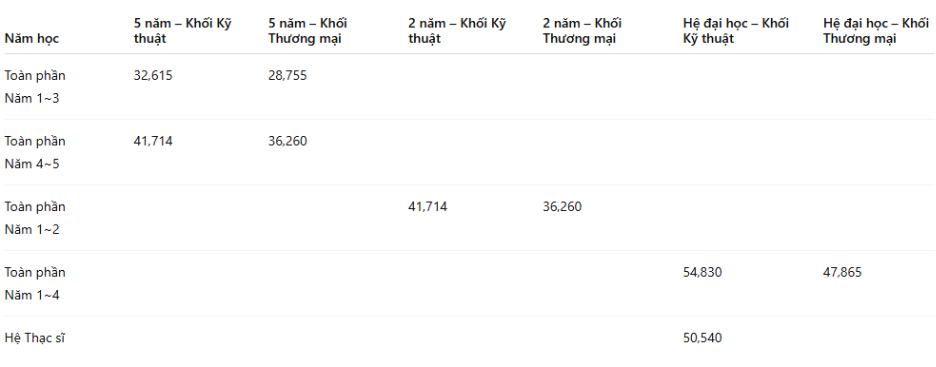The width and height of the screenshot is (936, 367).
Task: Click the 54,830 tuition cell
Action: point(702,273)
